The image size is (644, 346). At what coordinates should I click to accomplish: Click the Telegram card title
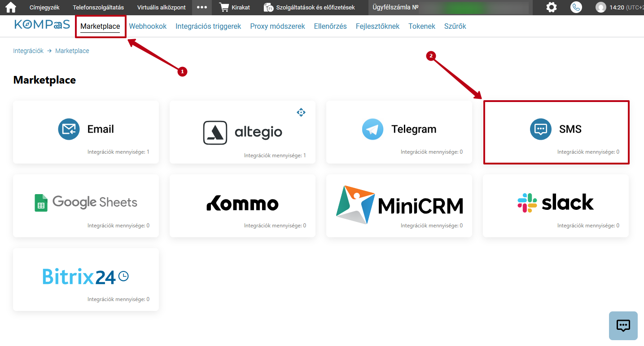coord(414,129)
